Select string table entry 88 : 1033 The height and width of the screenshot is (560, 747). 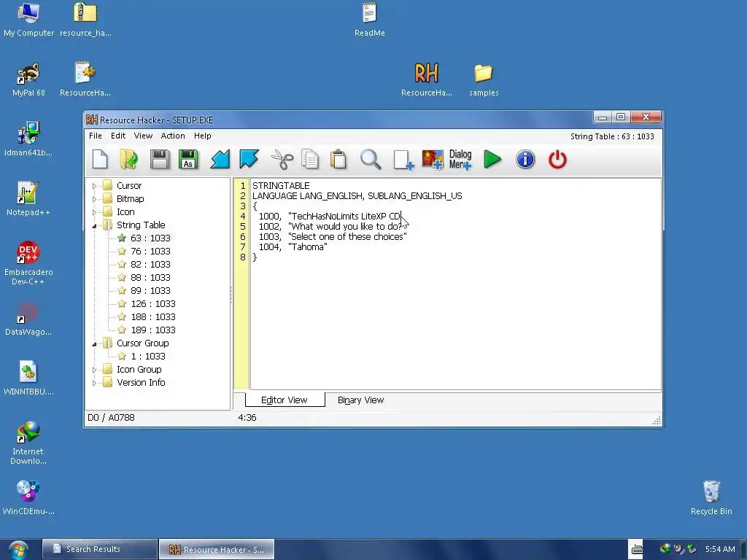(x=150, y=277)
